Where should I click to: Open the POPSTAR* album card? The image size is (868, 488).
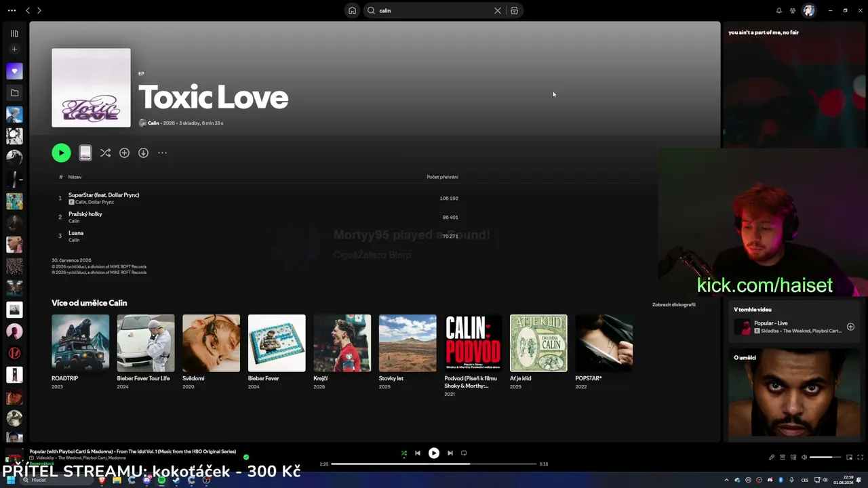[604, 352]
